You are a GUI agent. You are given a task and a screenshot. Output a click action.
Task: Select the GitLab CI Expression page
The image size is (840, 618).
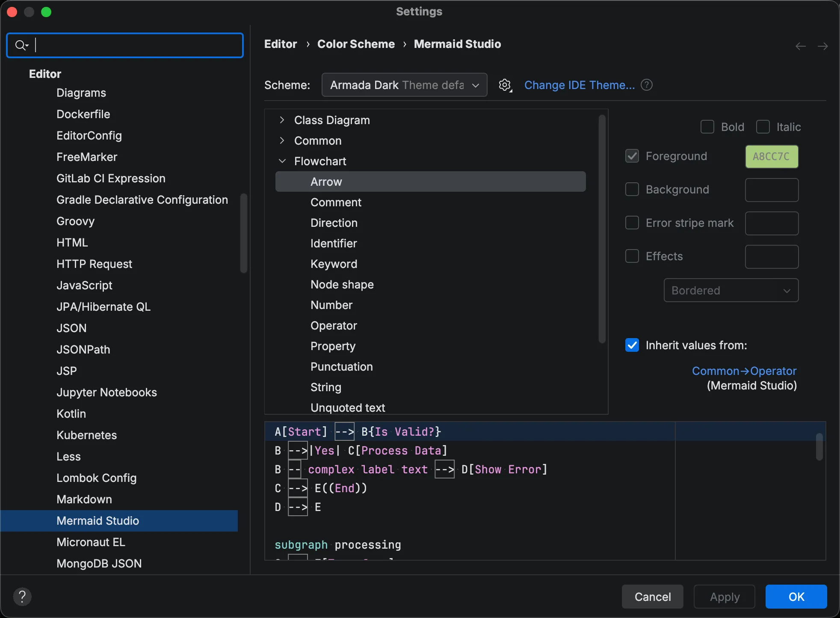111,178
